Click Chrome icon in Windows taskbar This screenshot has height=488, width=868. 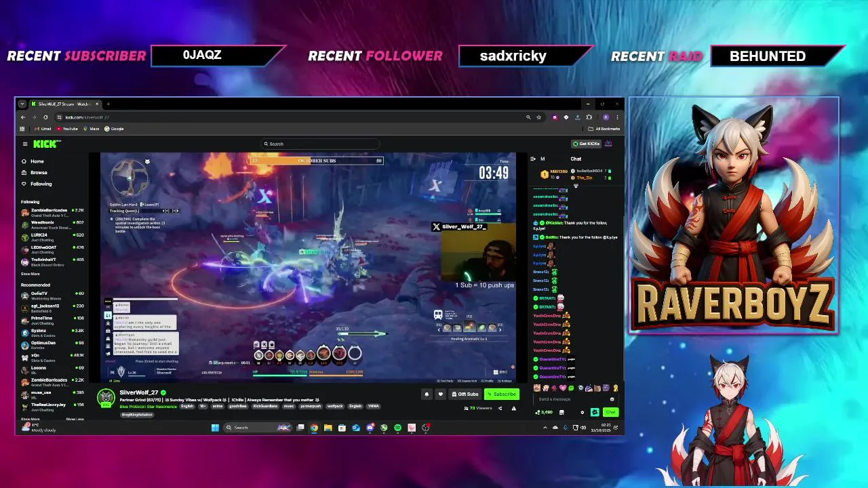point(314,428)
